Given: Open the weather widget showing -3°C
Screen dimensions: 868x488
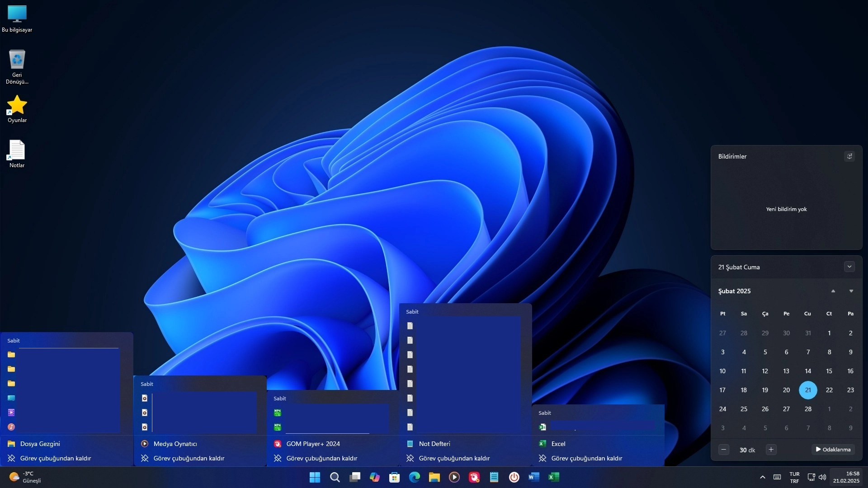Looking at the screenshot, I should 25,477.
